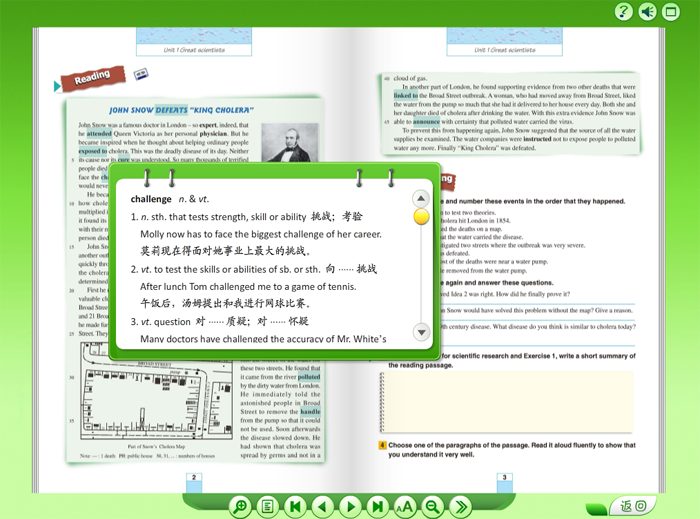Click the John Snow portrait image
The width and height of the screenshot is (700, 519).
point(289,142)
